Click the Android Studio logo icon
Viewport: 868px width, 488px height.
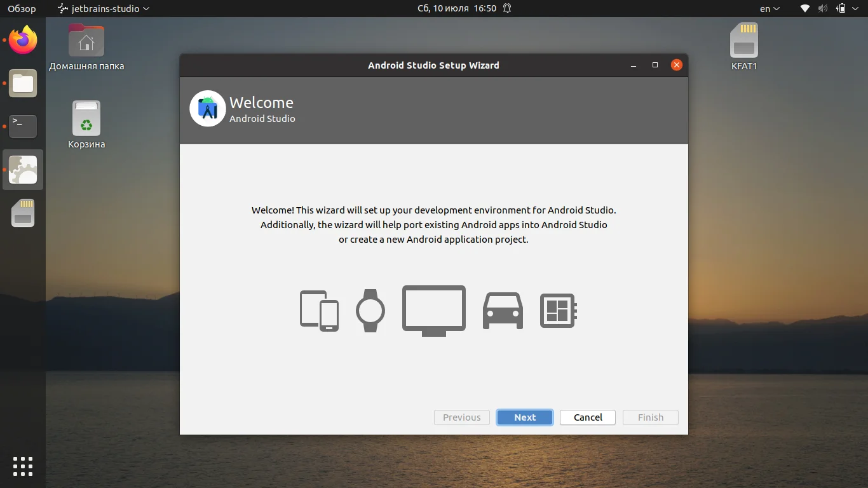(208, 109)
